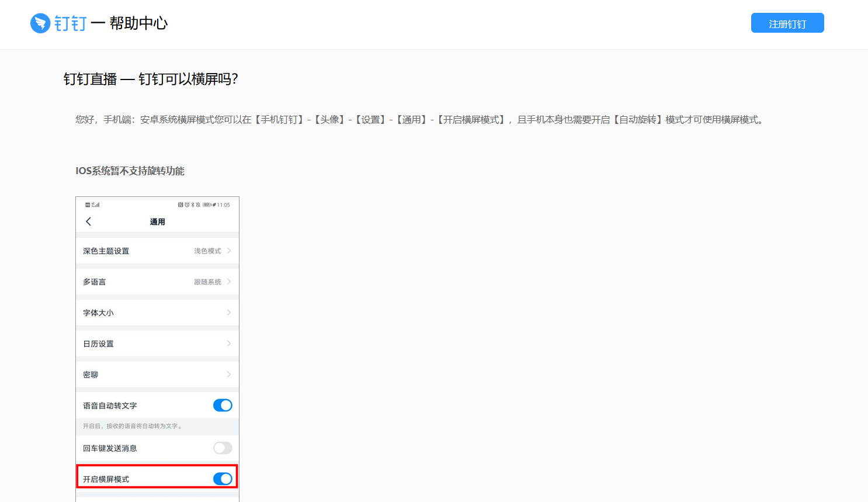Image resolution: width=868 pixels, height=502 pixels.
Task: Expand the 浅色模式 chevron
Action: 229,251
